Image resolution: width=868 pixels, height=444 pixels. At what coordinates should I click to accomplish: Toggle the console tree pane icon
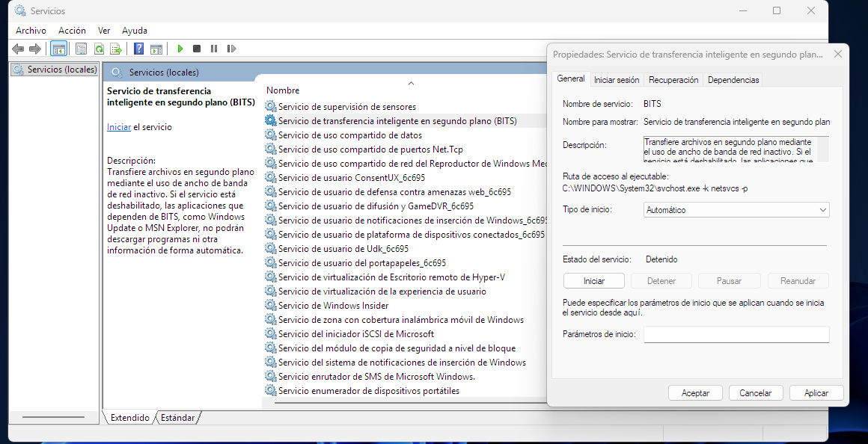(x=58, y=49)
